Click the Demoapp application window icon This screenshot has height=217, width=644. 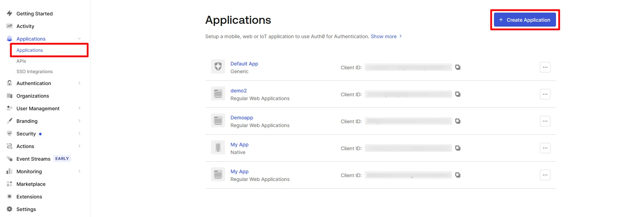click(218, 120)
